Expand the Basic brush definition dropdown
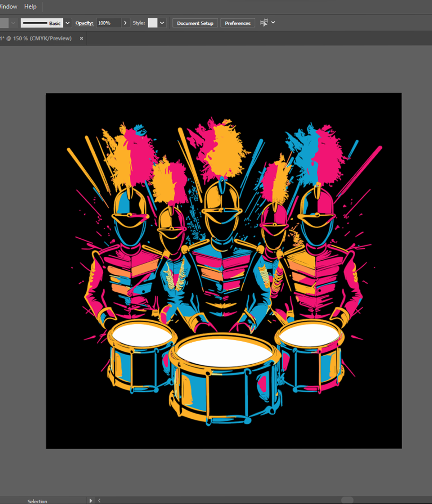 (x=68, y=23)
